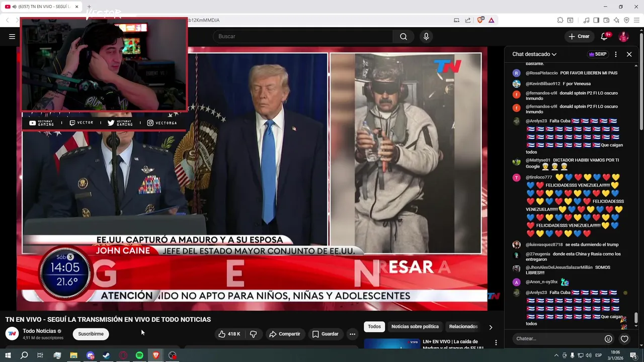Open the Todo Noticias channel avatar
This screenshot has width=644, height=362.
pyautogui.click(x=12, y=334)
